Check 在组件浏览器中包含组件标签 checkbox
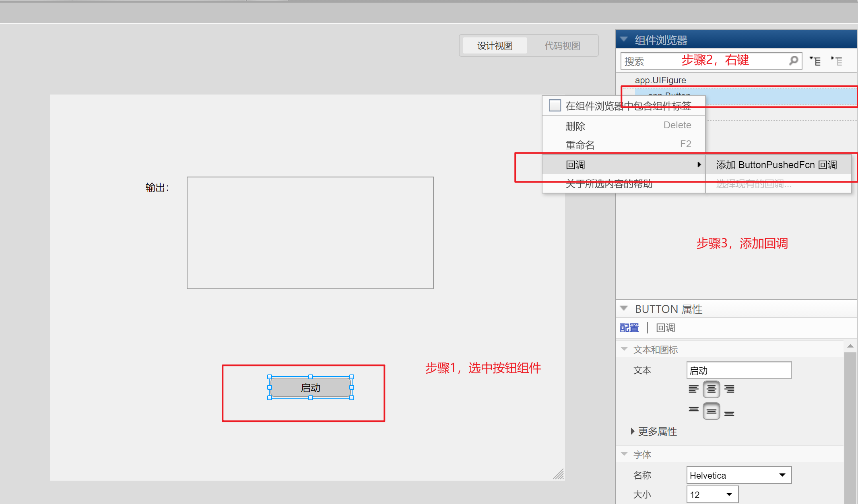This screenshot has height=504, width=858. [x=555, y=105]
